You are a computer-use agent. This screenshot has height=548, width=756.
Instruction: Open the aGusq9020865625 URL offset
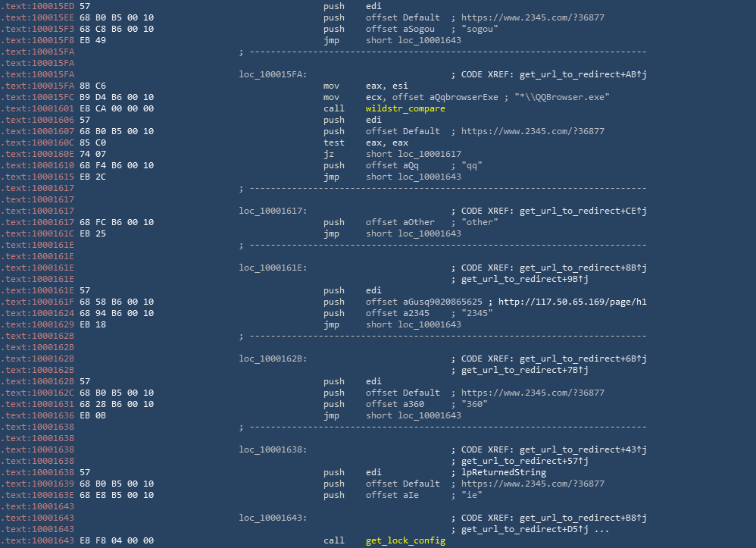pyautogui.click(x=442, y=302)
